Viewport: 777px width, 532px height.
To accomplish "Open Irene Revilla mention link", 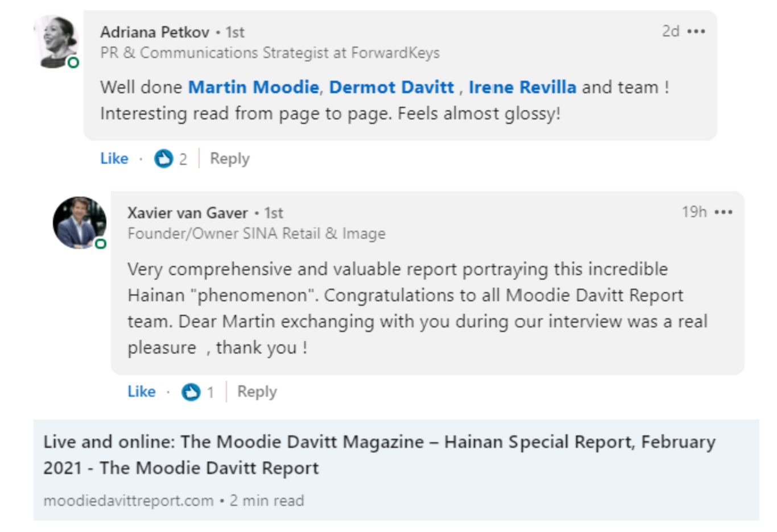I will point(522,87).
